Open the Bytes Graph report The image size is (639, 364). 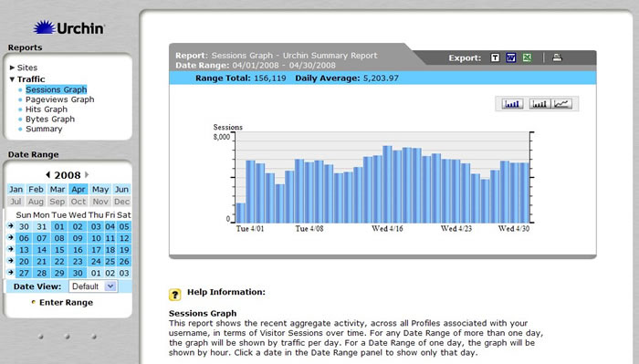click(x=50, y=119)
